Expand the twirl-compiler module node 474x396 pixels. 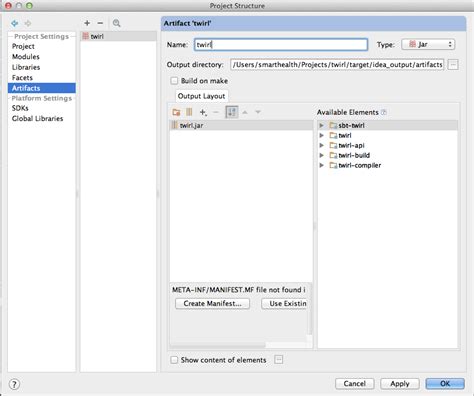click(322, 165)
